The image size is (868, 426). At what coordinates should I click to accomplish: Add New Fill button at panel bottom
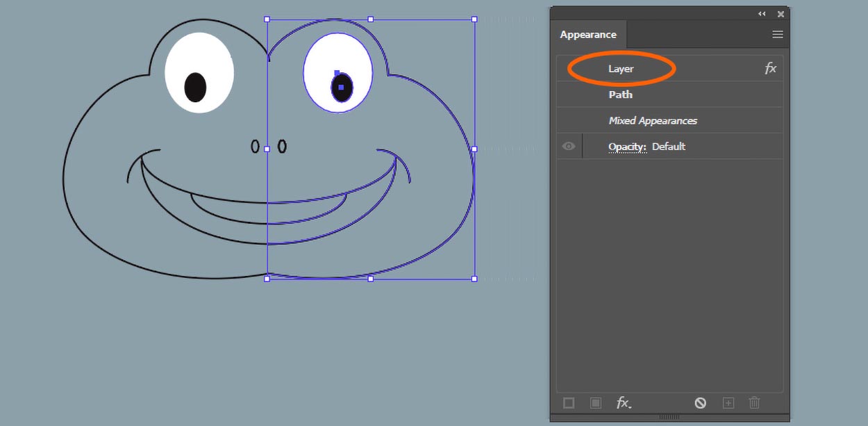pyautogui.click(x=595, y=403)
